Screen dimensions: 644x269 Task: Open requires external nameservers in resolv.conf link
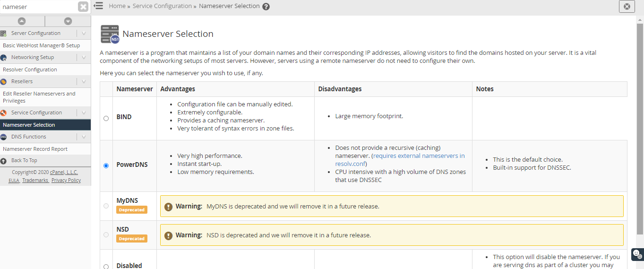419,160
